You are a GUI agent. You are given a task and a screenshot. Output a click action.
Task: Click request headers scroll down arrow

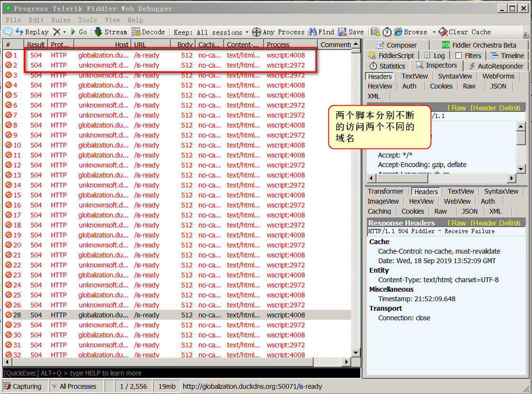521,168
